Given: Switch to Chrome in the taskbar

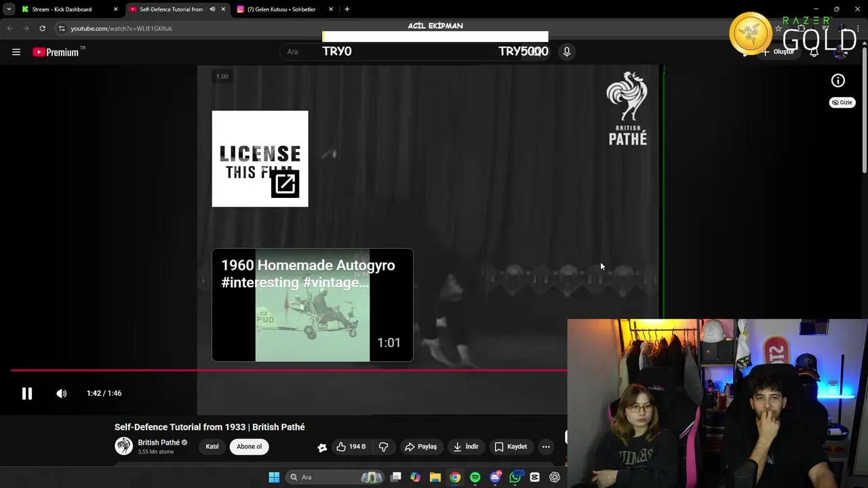Looking at the screenshot, I should point(455,477).
